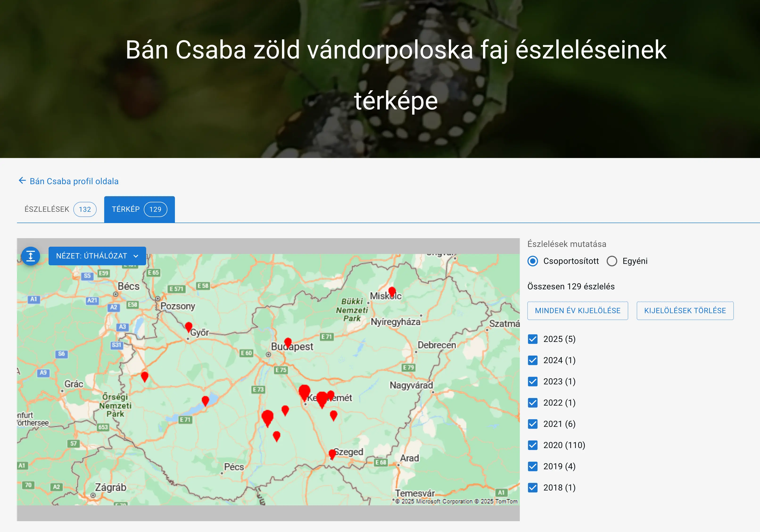Screen dimensions: 760x532
Task: Select the marker at Lake Balaton
Action: pyautogui.click(x=205, y=399)
